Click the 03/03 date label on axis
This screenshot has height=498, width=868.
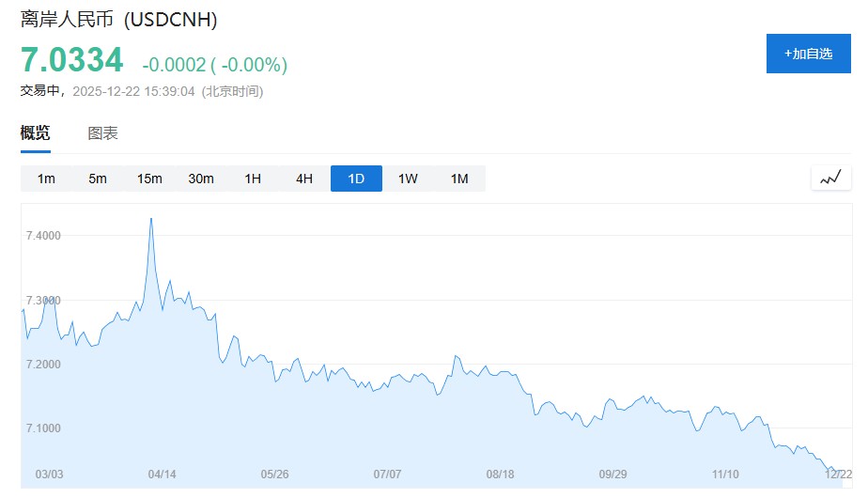[x=49, y=475]
